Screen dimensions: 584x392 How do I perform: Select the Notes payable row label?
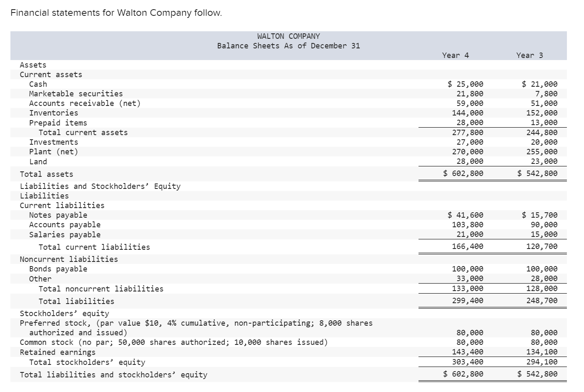[x=58, y=215]
